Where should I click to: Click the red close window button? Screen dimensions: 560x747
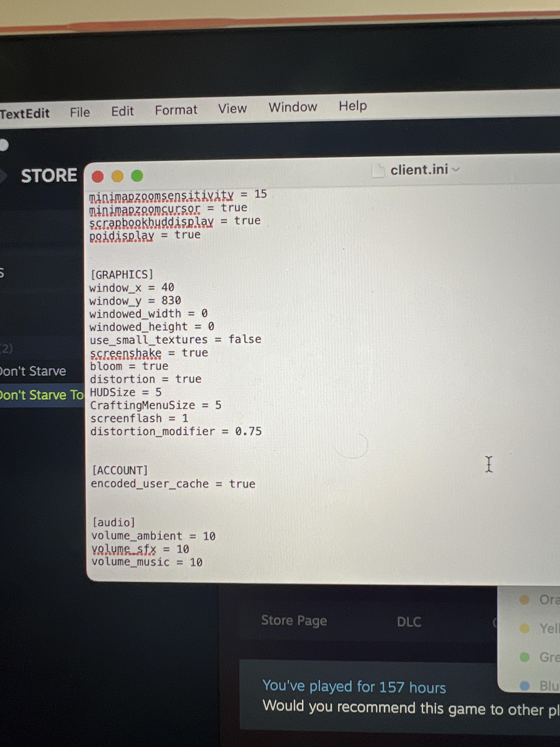pos(98,177)
